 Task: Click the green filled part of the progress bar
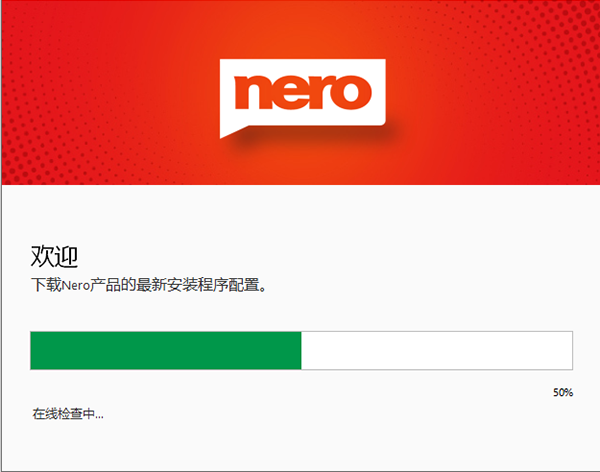(x=165, y=350)
